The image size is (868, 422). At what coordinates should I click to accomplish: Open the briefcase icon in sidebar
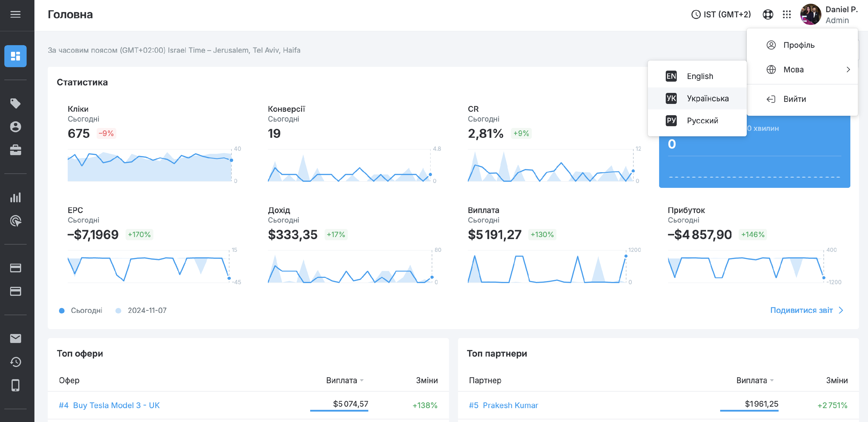16,150
